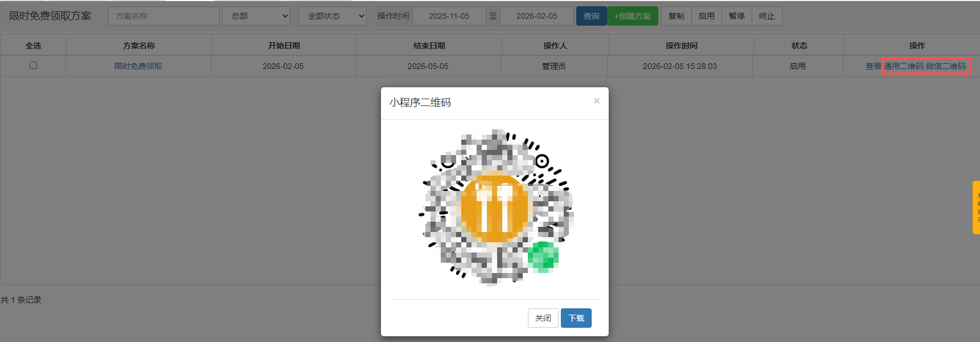Open the 全部状态 status dropdown
Image resolution: width=980 pixels, height=342 pixels.
coord(333,16)
